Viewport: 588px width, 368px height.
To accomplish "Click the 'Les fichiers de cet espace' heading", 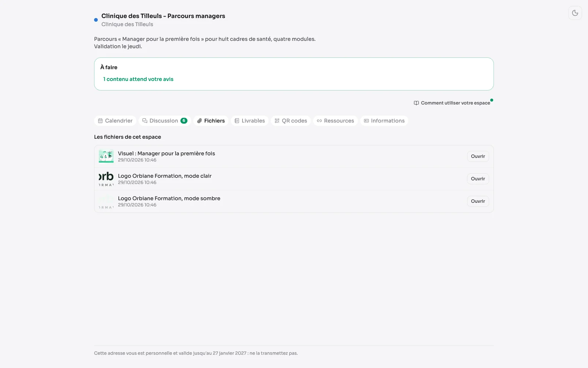I will pyautogui.click(x=128, y=137).
